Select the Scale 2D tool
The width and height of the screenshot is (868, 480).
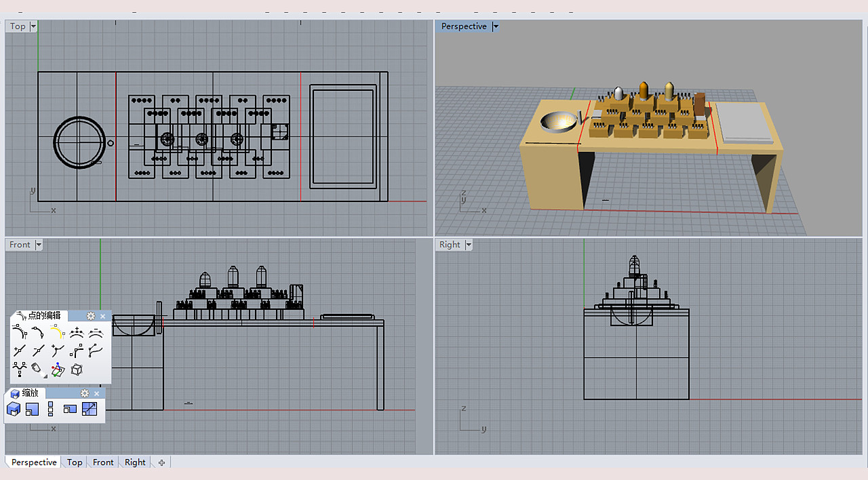click(x=33, y=409)
